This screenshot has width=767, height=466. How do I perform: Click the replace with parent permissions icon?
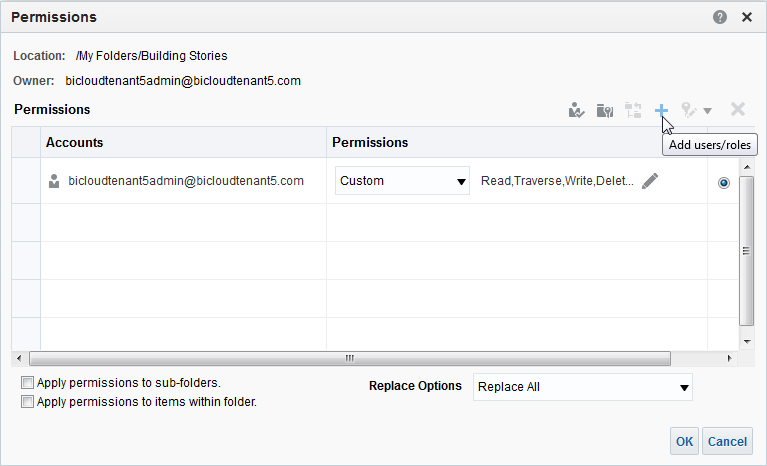633,110
